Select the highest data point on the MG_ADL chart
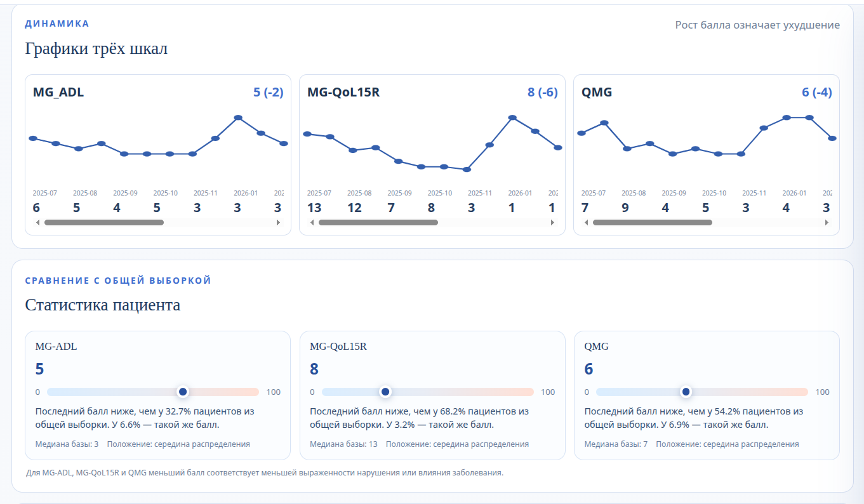Screen dimensions: 864x504 tap(238, 117)
